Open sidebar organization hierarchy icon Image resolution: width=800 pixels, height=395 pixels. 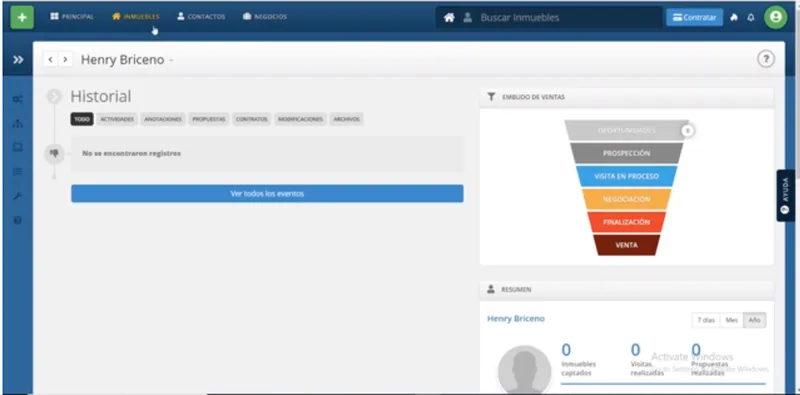(18, 124)
